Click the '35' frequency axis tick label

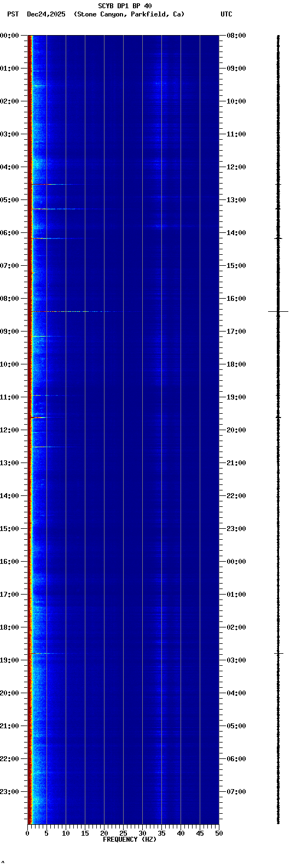tap(161, 833)
